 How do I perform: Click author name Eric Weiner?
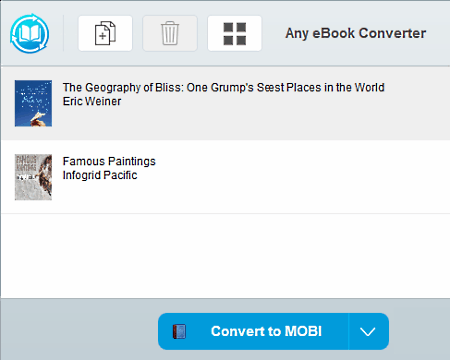(92, 101)
